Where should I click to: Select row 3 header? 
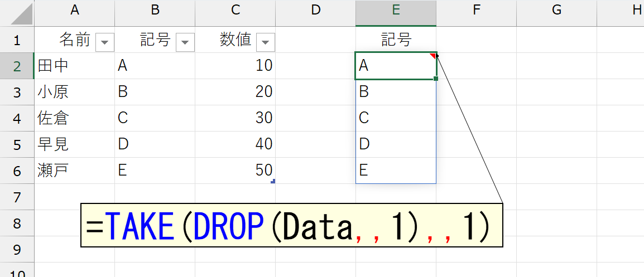[x=17, y=93]
